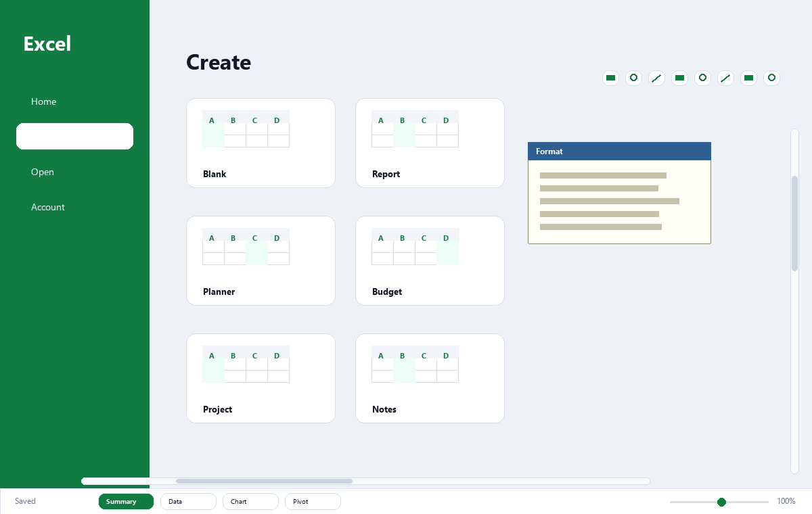Click the first rectangle icon in the top-right toolbar
The width and height of the screenshot is (812, 514).
tap(610, 78)
